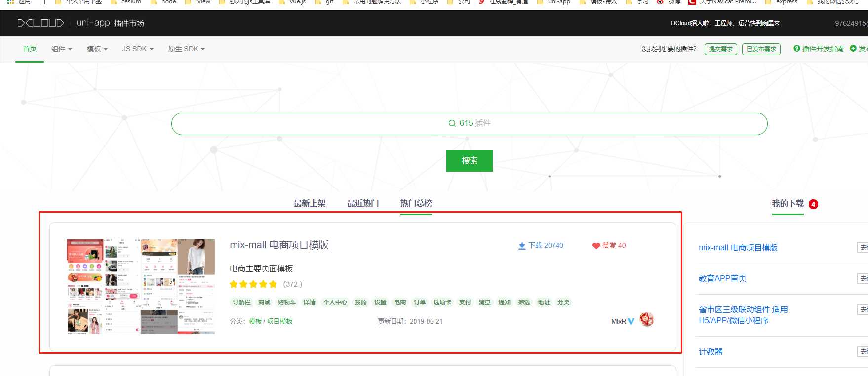The height and width of the screenshot is (376, 868).
Task: Open the 模板 category link
Action: tap(255, 322)
